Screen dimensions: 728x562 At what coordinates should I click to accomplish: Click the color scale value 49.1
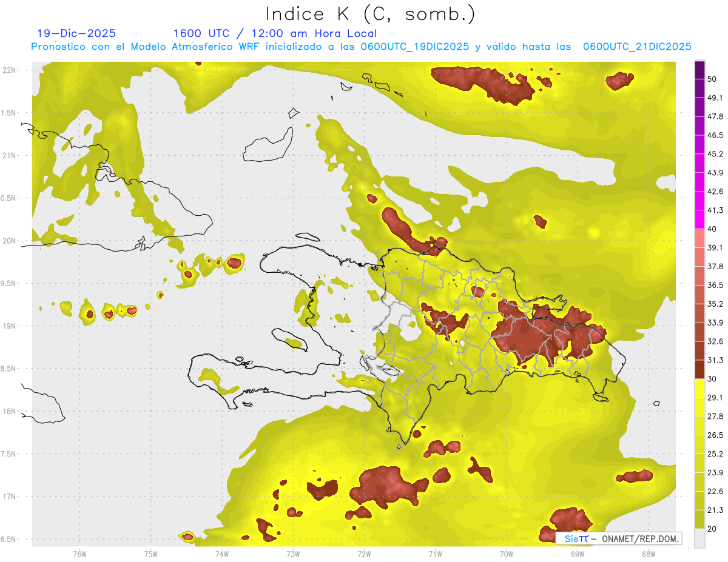point(715,98)
